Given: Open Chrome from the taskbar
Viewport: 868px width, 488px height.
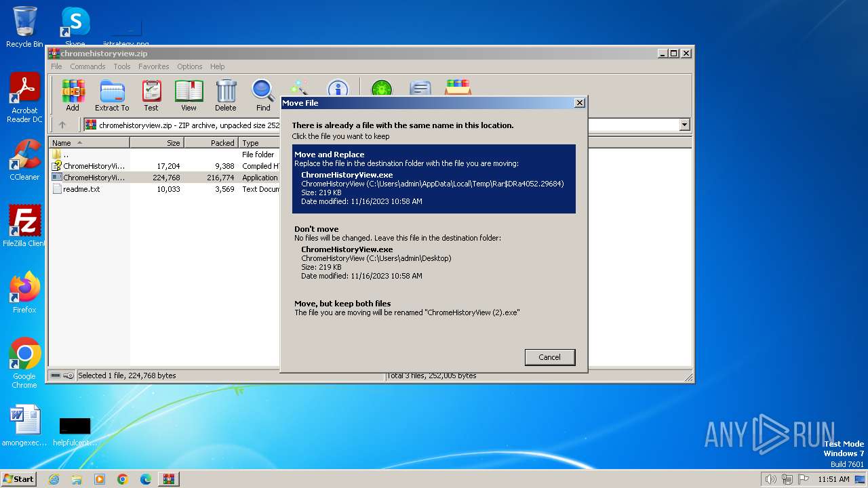Looking at the screenshot, I should (123, 479).
